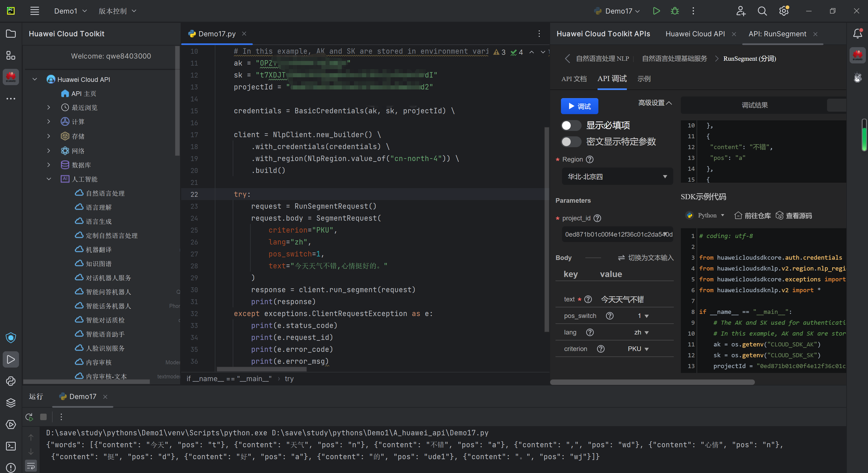The image size is (868, 473).
Task: Open Python Console tool window icon
Action: tap(11, 381)
